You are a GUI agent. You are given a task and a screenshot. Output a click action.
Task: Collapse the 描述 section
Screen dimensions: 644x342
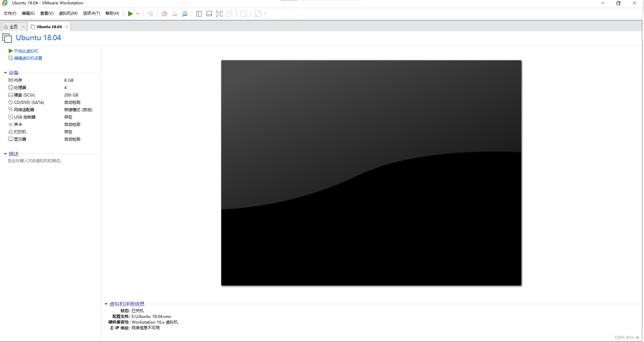pos(5,154)
